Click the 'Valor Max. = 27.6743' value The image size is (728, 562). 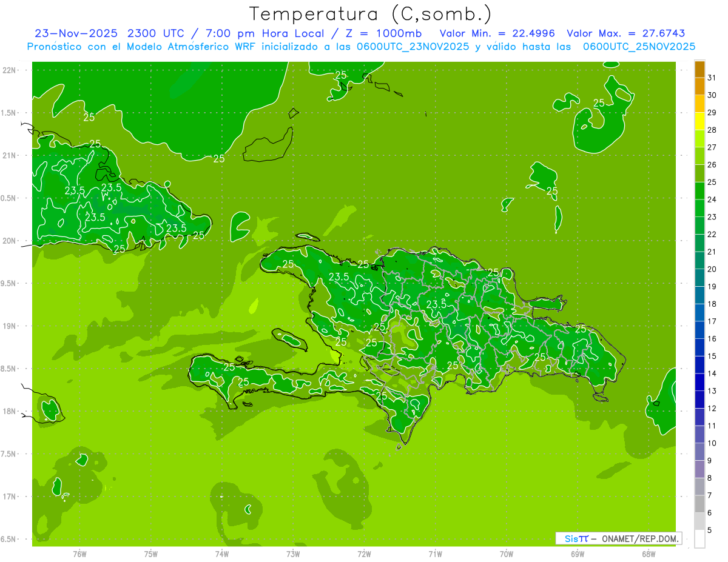pyautogui.click(x=625, y=33)
